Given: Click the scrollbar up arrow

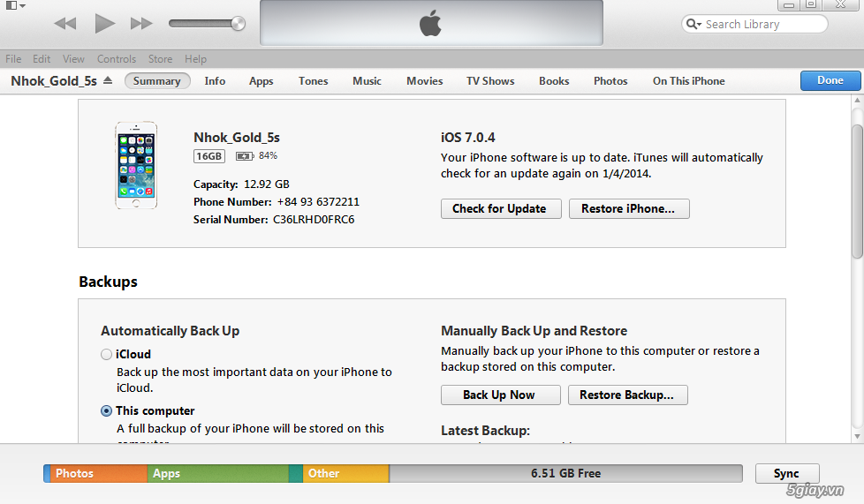Looking at the screenshot, I should pos(857,101).
